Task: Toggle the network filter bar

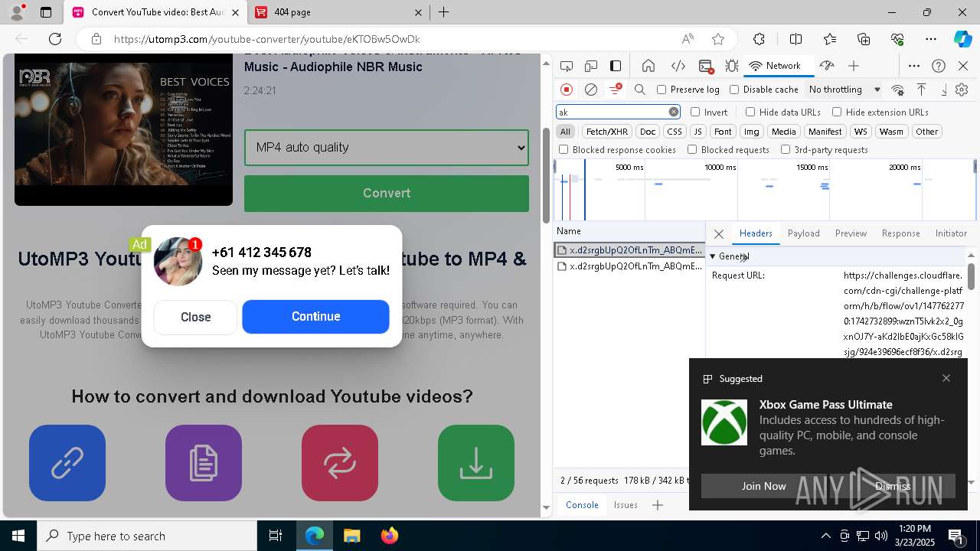Action: tap(615, 90)
